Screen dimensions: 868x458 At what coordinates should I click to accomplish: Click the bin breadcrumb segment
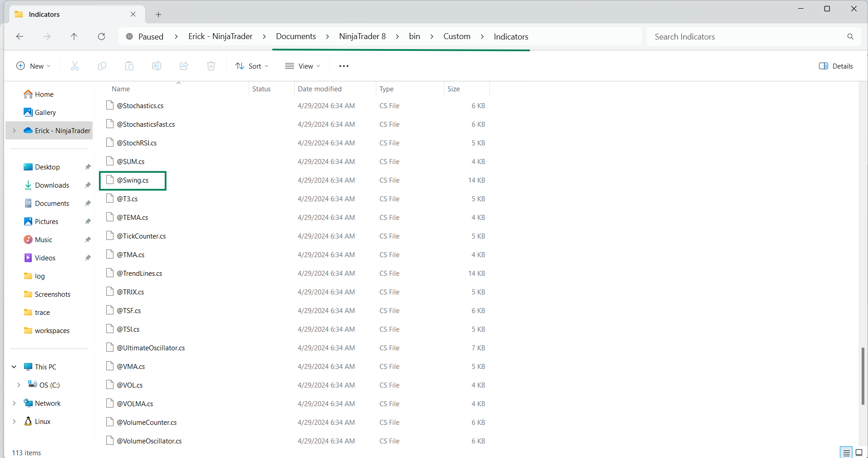[414, 36]
